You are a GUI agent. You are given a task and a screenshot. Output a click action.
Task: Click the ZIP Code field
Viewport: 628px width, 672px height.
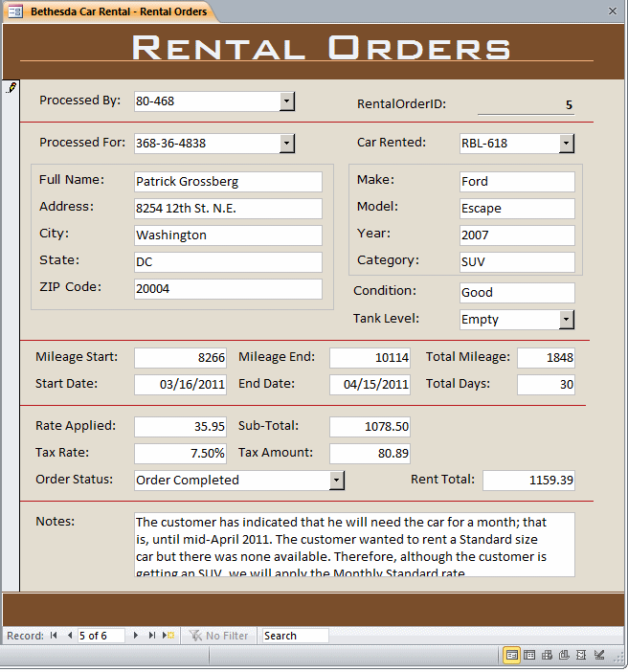tap(228, 289)
